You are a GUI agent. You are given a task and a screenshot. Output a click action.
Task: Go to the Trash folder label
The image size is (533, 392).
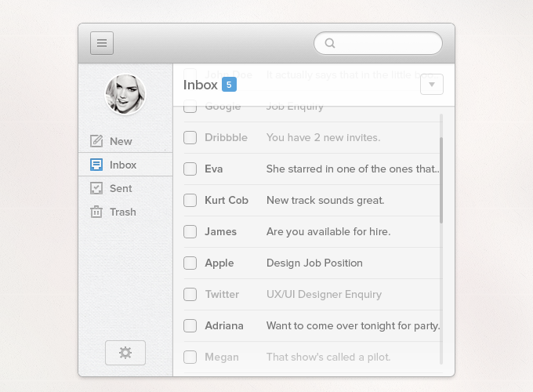(123, 212)
